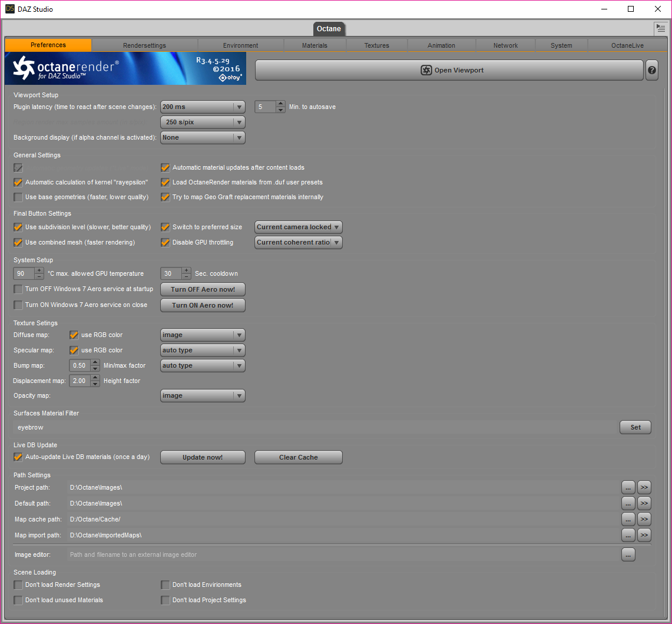Increase minutes to autosave value
Image resolution: width=672 pixels, height=624 pixels.
pyautogui.click(x=280, y=104)
